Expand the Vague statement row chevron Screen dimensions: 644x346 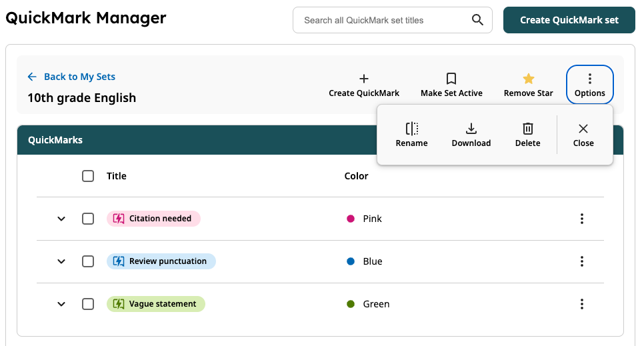[x=61, y=304]
